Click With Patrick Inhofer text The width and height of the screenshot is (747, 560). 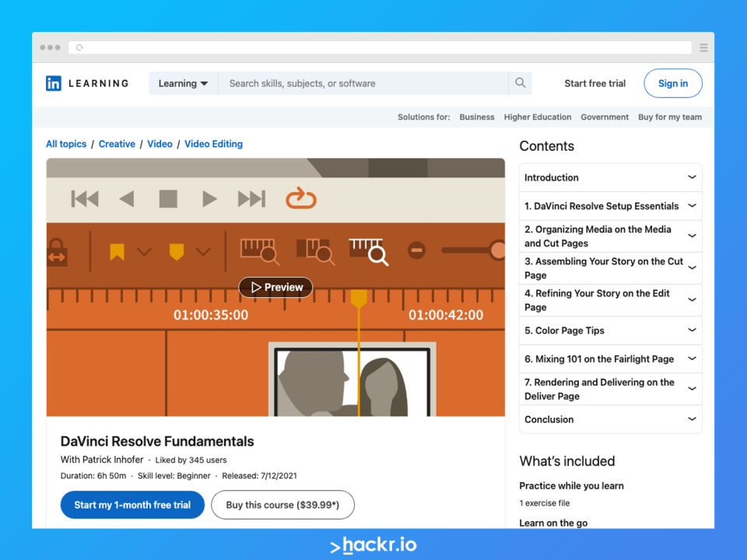tap(102, 460)
